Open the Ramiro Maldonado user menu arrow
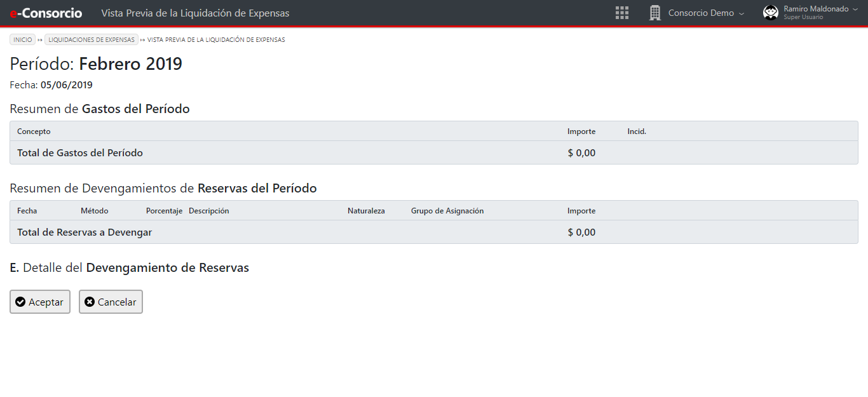868x397 pixels. (x=855, y=9)
